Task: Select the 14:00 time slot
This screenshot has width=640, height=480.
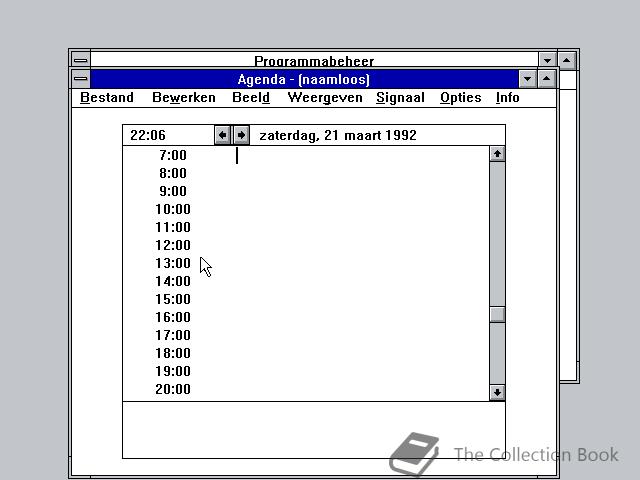Action: click(173, 281)
